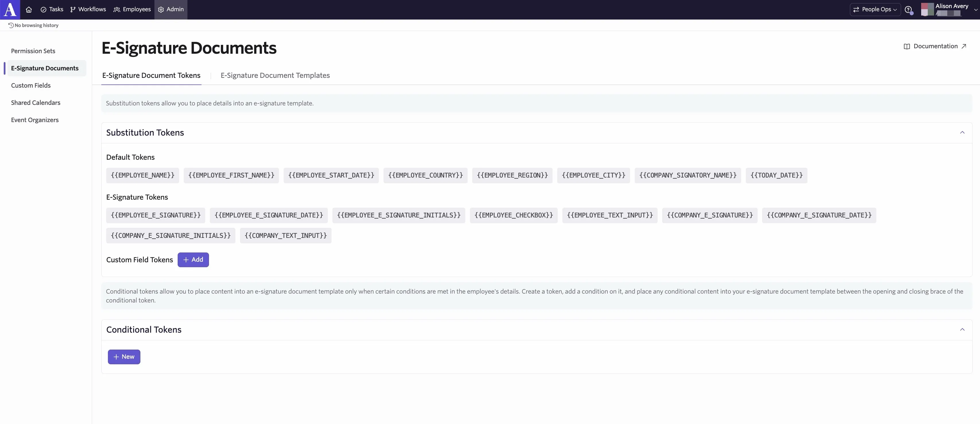Image resolution: width=980 pixels, height=424 pixels.
Task: Click the {{EMPLOYEE_COUNTRY}} token
Action: [x=425, y=176]
